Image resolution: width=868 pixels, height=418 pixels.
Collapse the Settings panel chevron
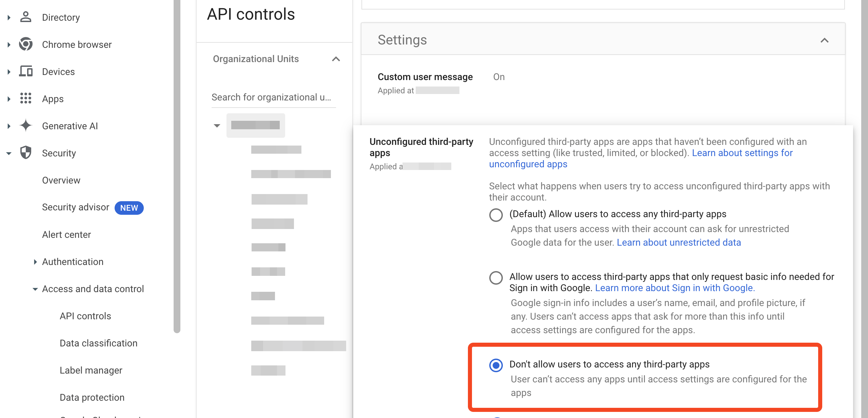click(824, 40)
